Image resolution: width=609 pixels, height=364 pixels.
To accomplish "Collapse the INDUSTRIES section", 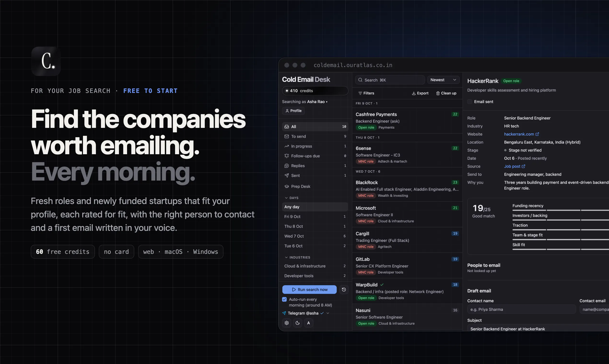I will (297, 257).
